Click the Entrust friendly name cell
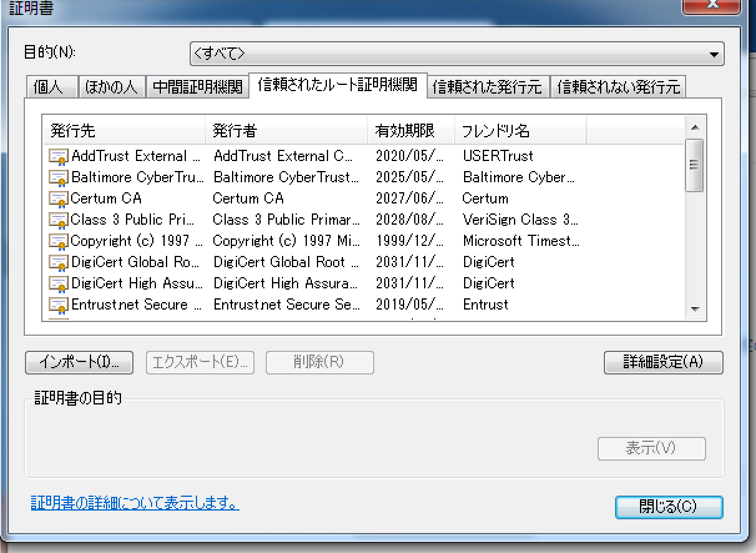 point(485,305)
